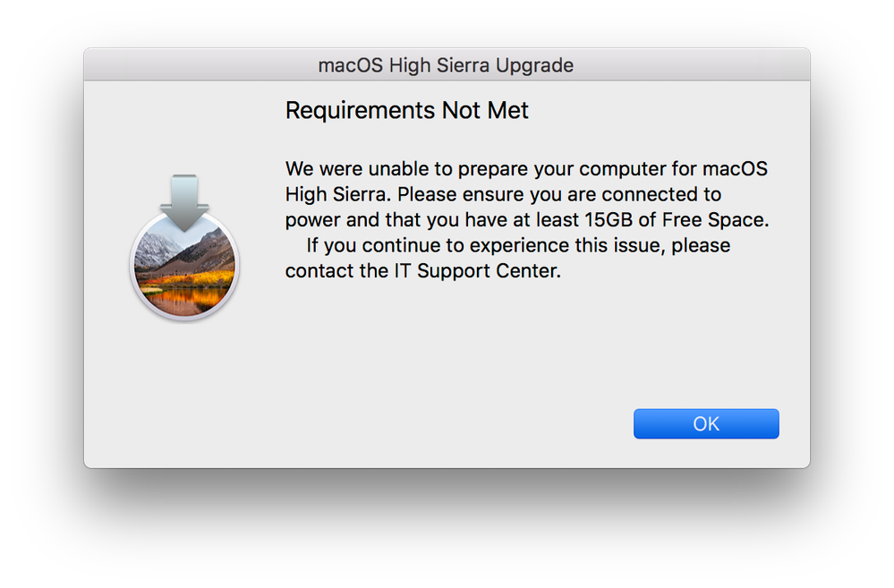Select the snowy mountain peak in the icon
Screen dimensions: 894x588
coord(155,249)
